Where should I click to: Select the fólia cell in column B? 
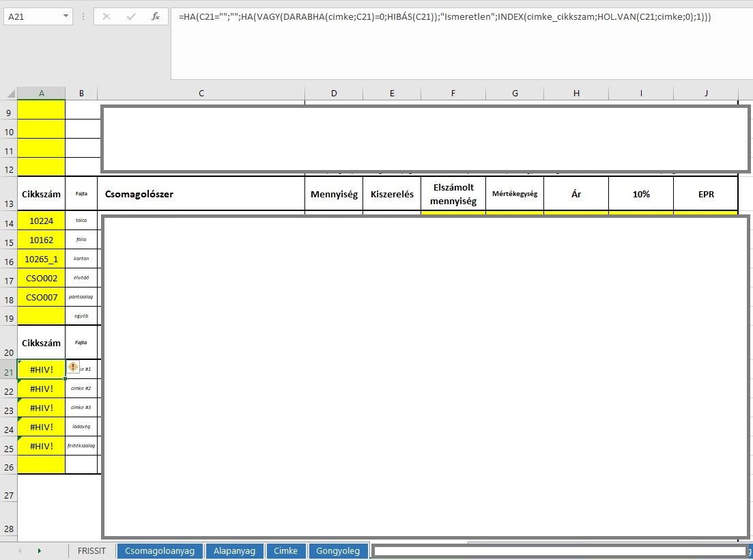click(x=81, y=240)
